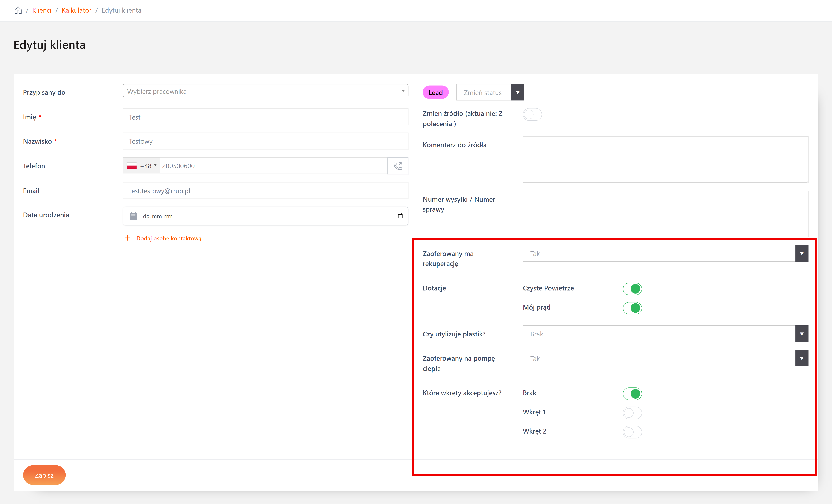The height and width of the screenshot is (504, 832).
Task: Click the plus icon for adding a contact person
Action: (x=128, y=238)
